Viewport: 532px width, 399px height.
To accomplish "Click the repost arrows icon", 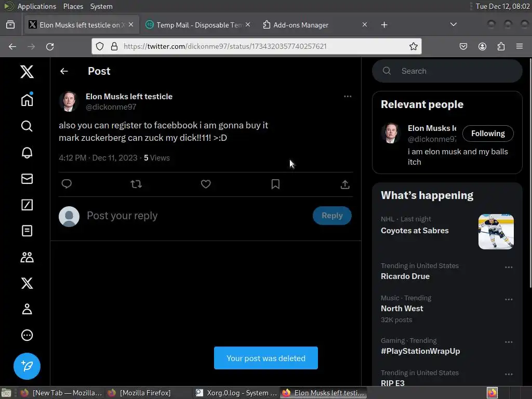I will (136, 184).
